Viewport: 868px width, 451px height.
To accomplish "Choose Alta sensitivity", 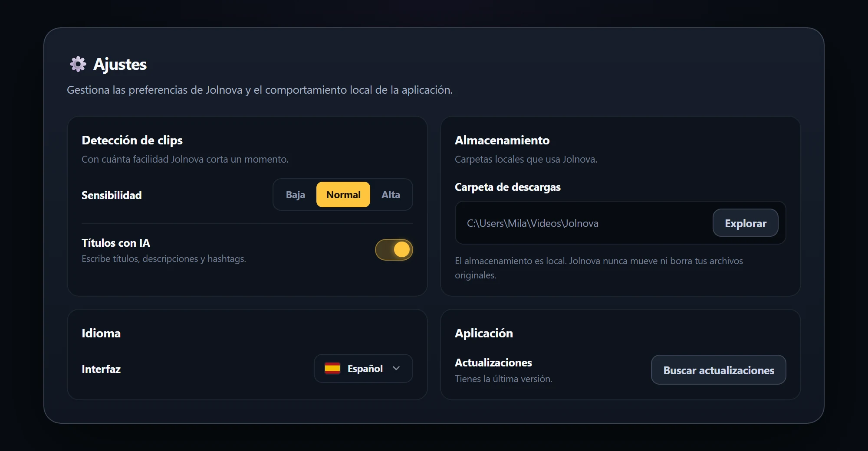I will tap(391, 195).
